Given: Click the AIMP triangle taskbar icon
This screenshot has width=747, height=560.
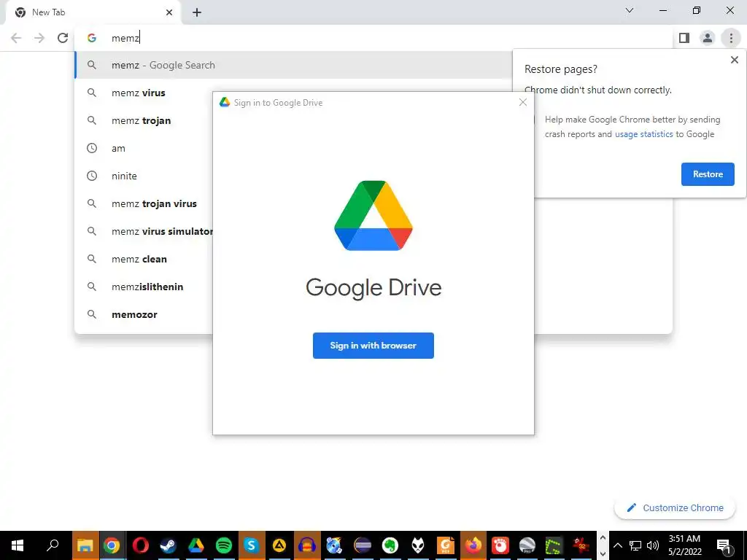Looking at the screenshot, I should coord(279,545).
